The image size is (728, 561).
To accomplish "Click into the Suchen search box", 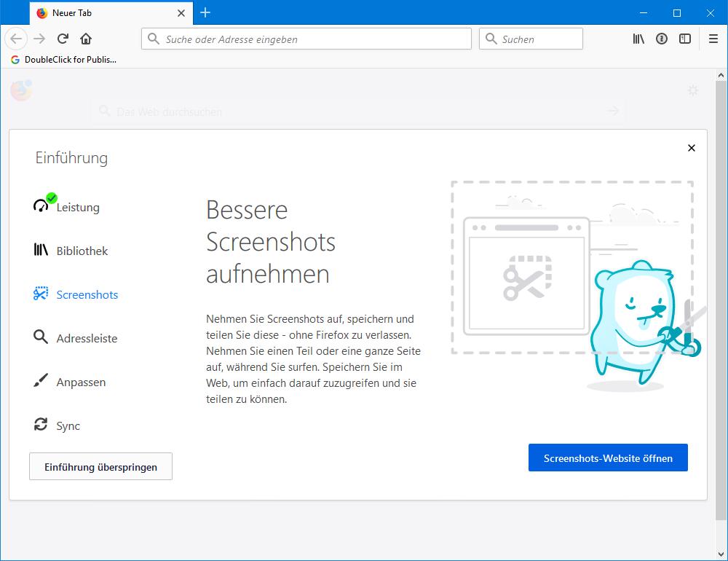I will coord(531,39).
